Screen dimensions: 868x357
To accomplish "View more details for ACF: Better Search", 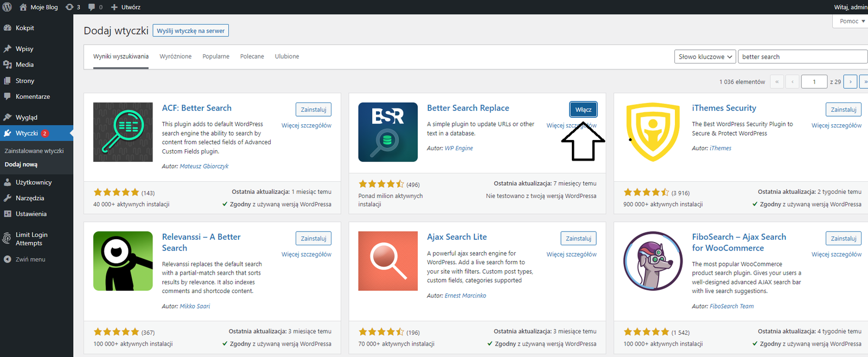I will tap(307, 125).
